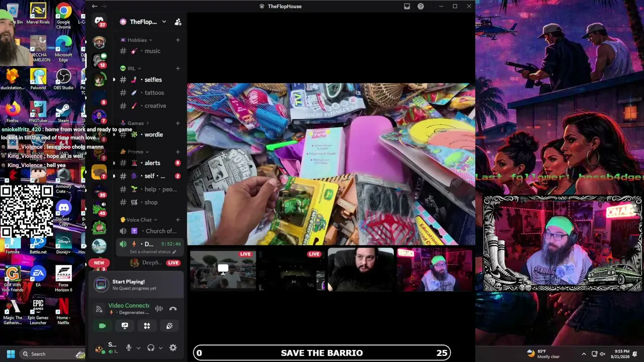Open the Discord inbox icon in title bar

coord(407,7)
